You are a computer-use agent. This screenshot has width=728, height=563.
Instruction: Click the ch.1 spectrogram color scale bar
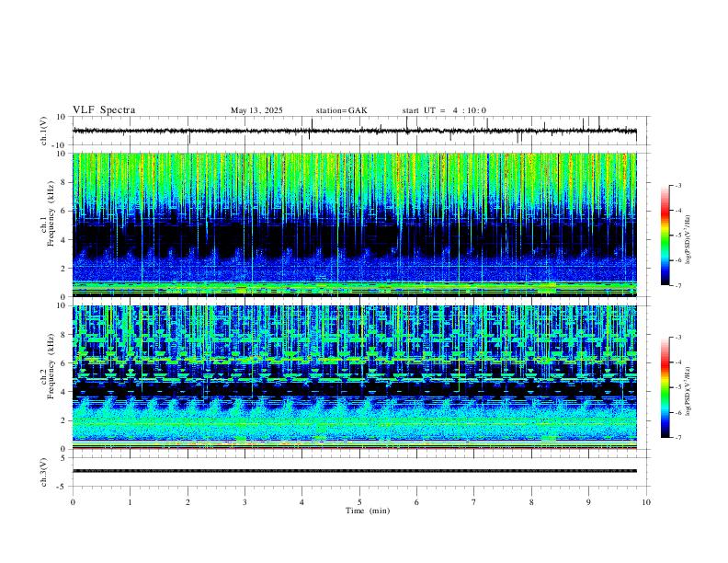(665, 236)
